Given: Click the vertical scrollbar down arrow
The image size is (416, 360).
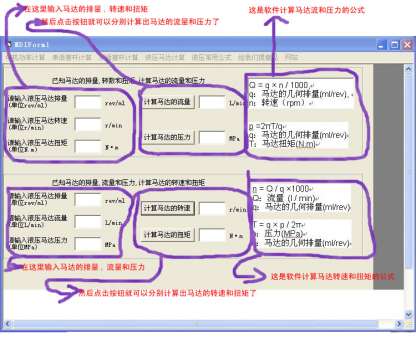Looking at the screenshot, I should click(409, 314).
